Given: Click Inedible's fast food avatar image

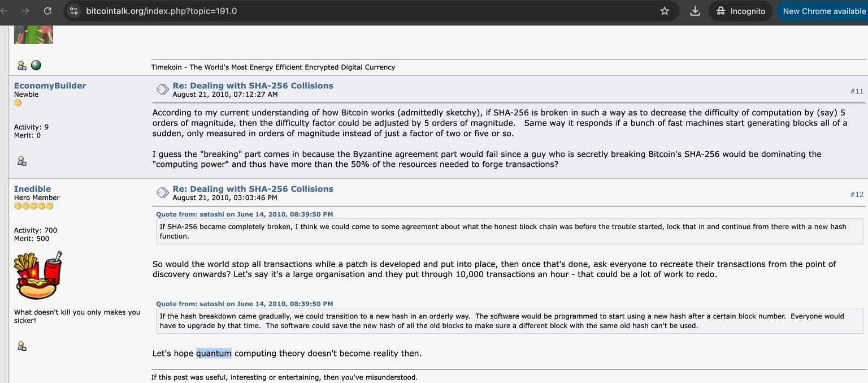Looking at the screenshot, I should pyautogui.click(x=38, y=276).
